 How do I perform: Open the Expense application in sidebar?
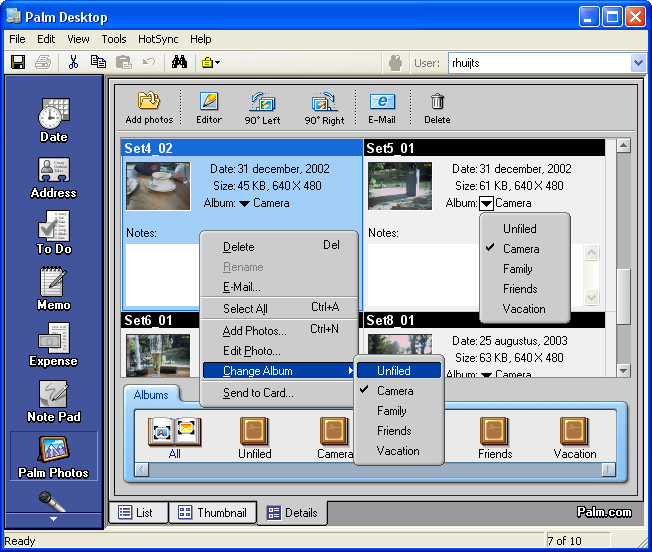coord(54,345)
